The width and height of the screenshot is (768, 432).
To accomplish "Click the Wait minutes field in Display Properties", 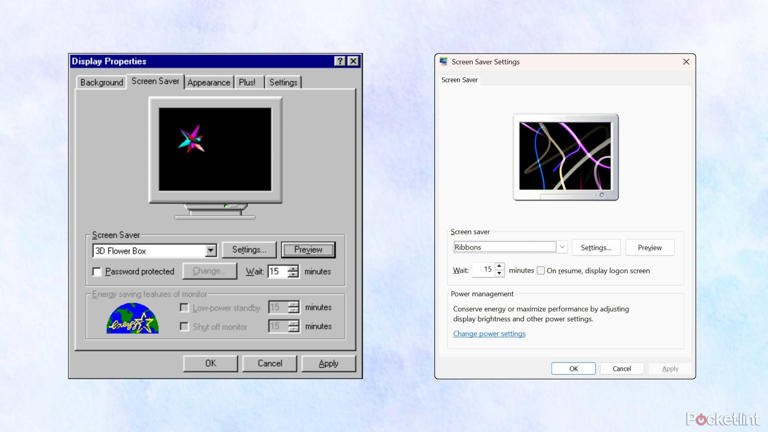I will 276,272.
